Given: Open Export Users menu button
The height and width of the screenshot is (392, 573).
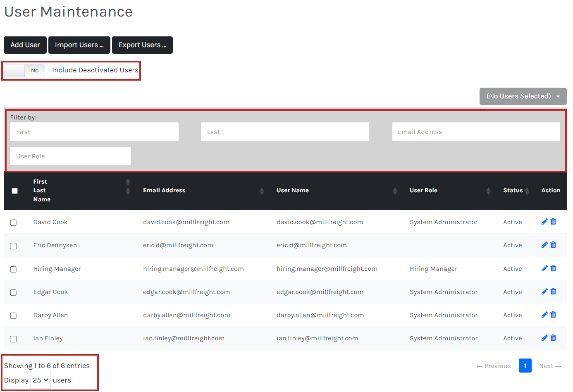Looking at the screenshot, I should [x=142, y=45].
